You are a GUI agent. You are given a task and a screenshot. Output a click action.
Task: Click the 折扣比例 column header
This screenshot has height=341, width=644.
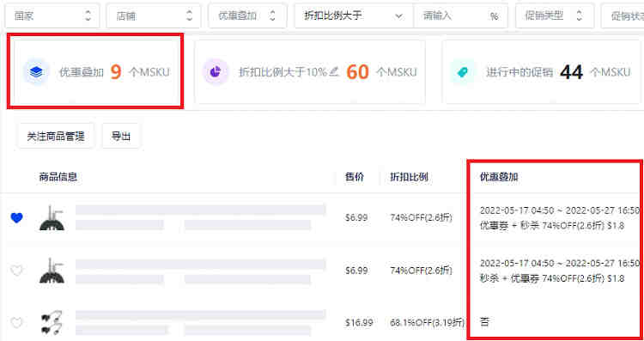410,177
